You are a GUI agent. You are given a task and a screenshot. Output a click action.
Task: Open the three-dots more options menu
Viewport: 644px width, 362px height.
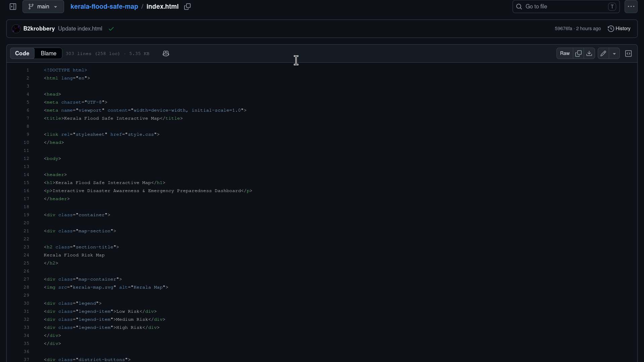[631, 7]
